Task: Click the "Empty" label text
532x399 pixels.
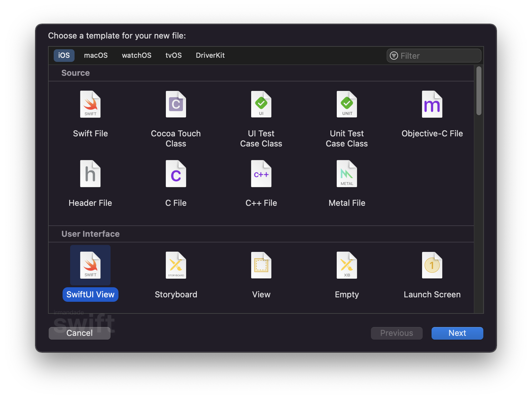Action: point(347,295)
